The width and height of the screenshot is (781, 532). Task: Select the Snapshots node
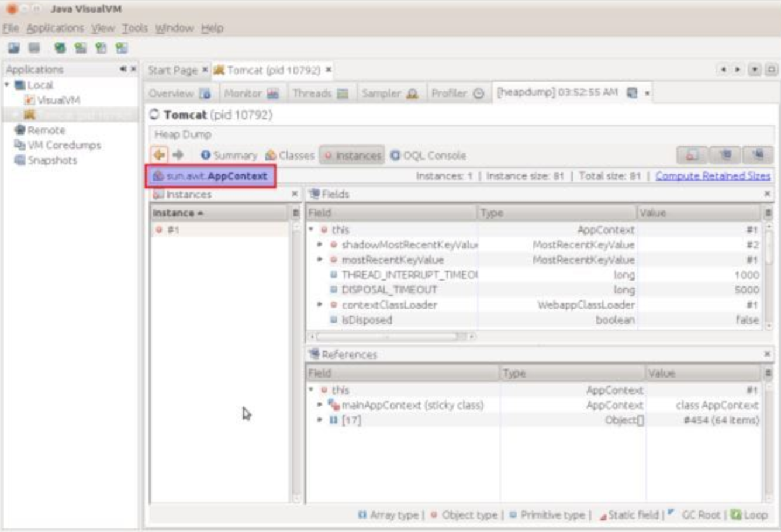click(46, 160)
